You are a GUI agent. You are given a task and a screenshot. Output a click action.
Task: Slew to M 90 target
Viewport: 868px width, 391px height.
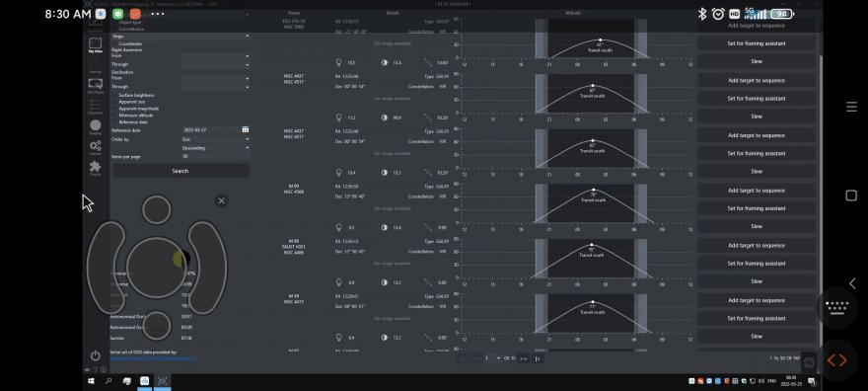tap(757, 226)
